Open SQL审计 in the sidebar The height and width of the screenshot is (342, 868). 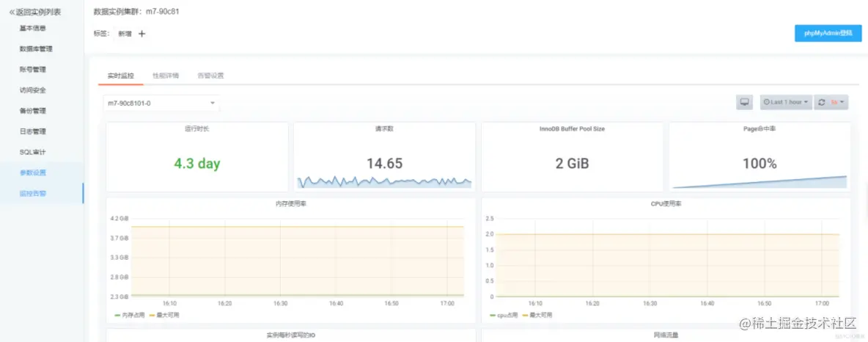pyautogui.click(x=33, y=152)
